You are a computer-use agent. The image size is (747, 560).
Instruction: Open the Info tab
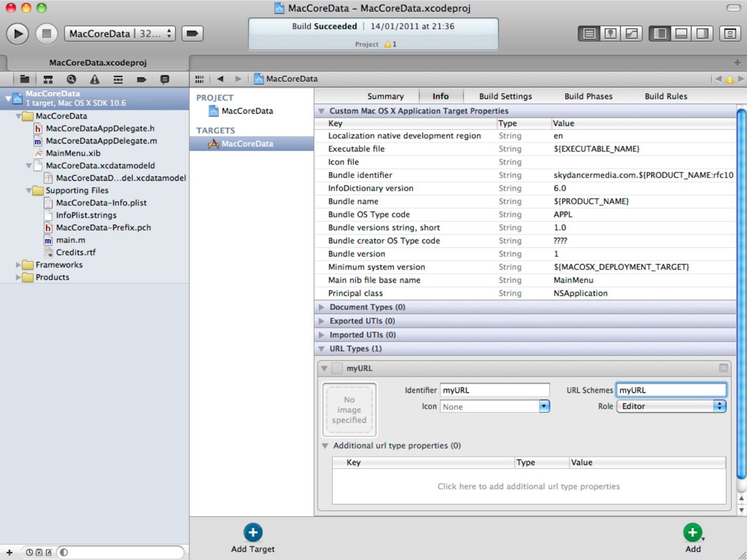440,96
